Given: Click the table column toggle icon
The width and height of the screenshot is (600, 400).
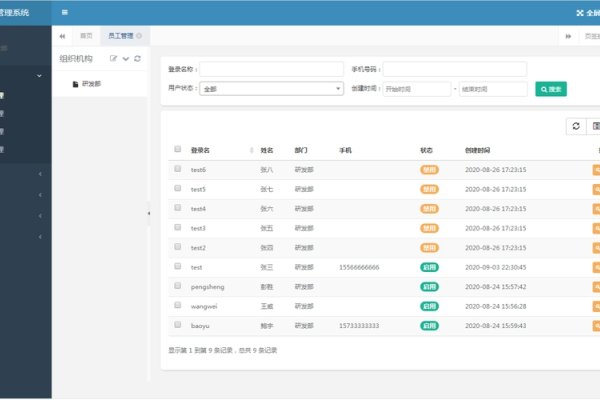Looking at the screenshot, I should (595, 126).
